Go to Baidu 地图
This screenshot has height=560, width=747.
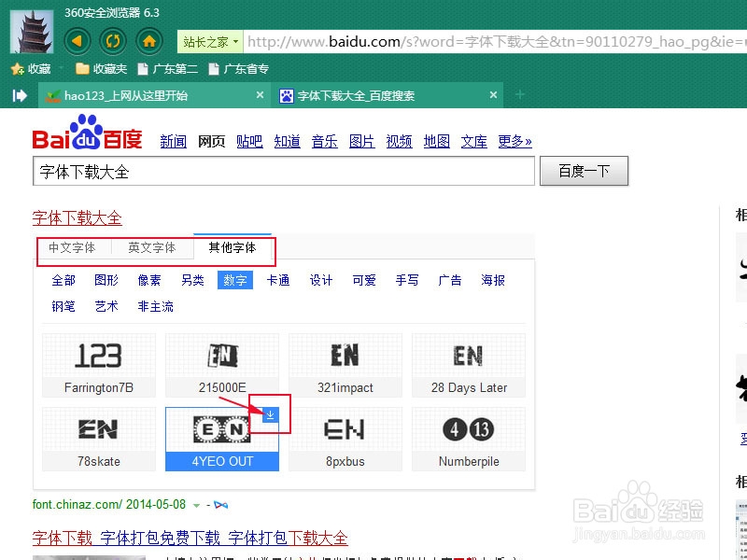pos(436,142)
